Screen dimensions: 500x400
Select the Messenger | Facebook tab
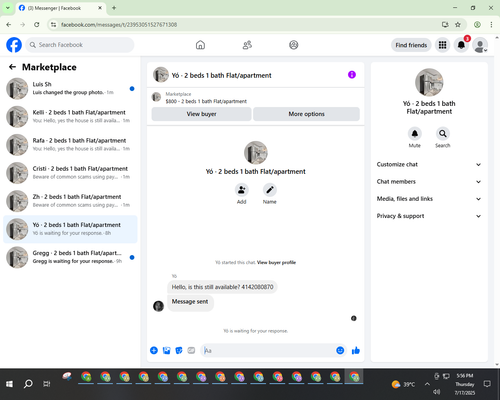tap(61, 8)
